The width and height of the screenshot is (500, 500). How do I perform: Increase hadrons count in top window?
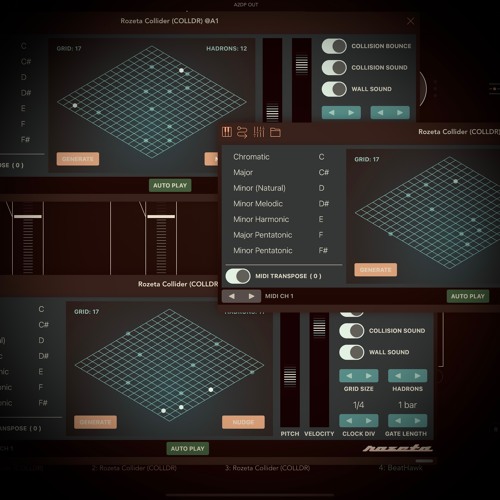400,113
